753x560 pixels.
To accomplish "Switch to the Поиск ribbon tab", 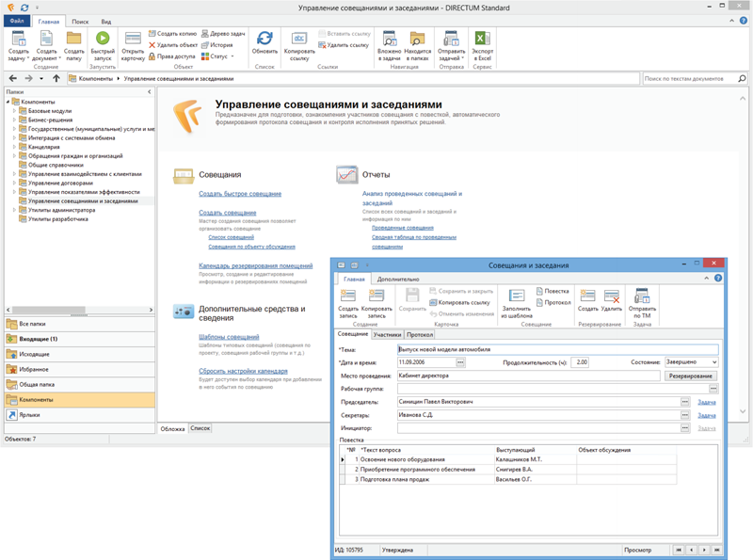I will tap(80, 22).
